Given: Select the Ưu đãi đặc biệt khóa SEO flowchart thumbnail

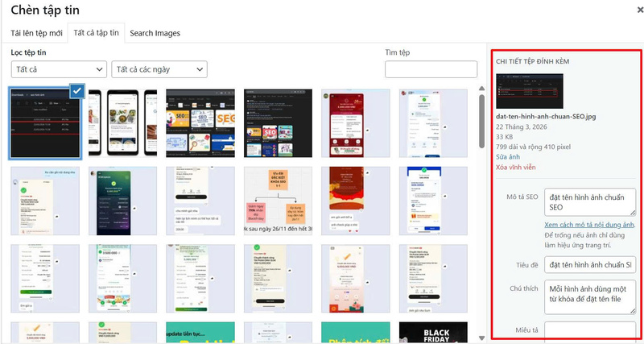Looking at the screenshot, I should pyautogui.click(x=278, y=201).
